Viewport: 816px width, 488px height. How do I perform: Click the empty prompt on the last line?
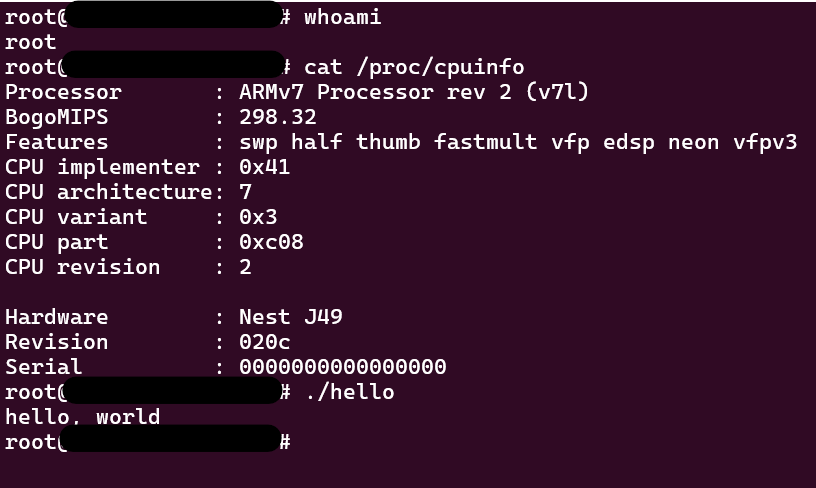(300, 441)
